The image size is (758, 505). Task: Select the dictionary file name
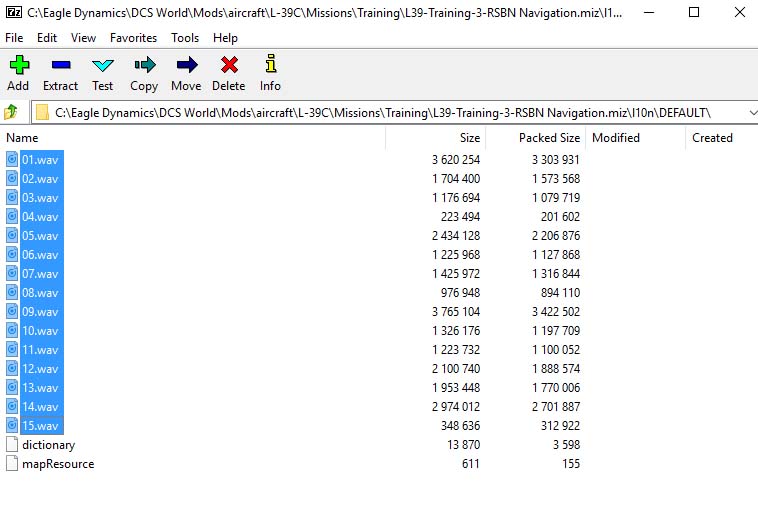tap(48, 445)
